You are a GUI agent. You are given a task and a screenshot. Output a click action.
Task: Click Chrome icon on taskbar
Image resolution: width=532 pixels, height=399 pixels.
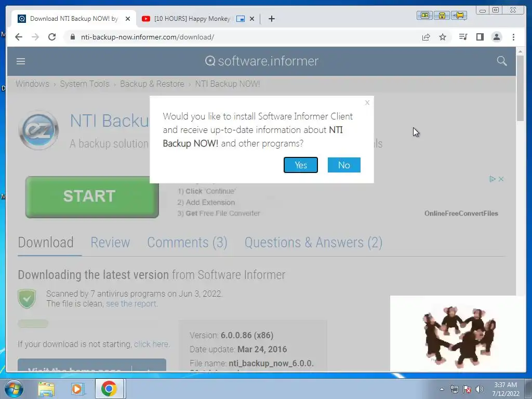coord(109,389)
